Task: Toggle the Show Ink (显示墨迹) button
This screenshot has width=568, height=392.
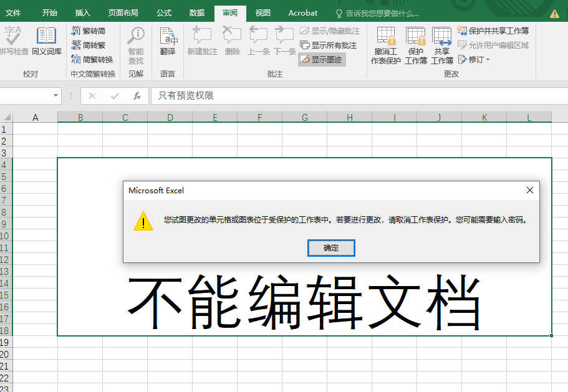Action: point(322,59)
